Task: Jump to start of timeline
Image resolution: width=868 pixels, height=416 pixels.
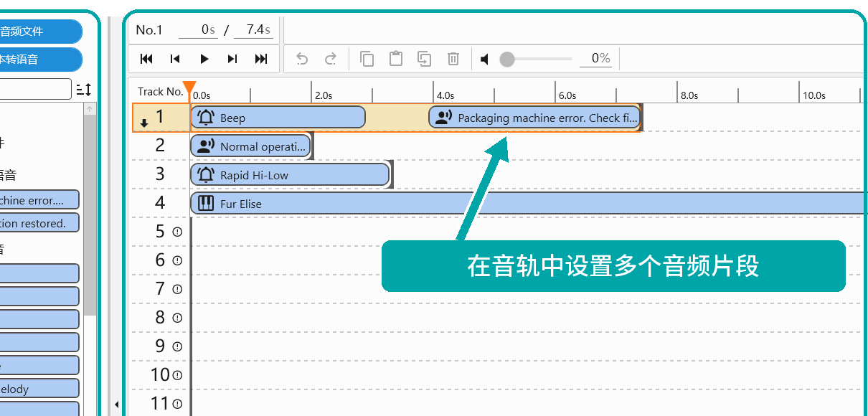Action: (146, 59)
